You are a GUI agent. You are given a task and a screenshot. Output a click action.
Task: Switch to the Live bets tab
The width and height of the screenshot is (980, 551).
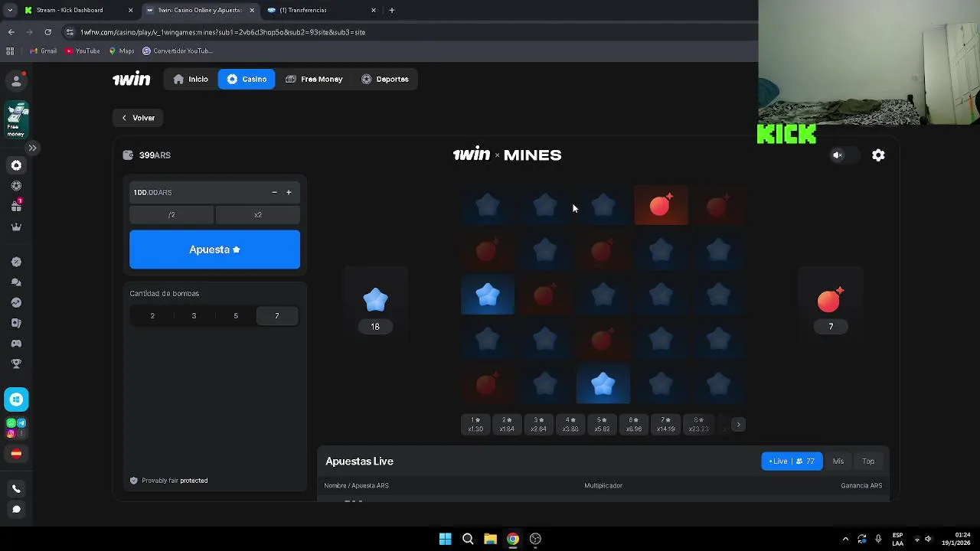792,461
